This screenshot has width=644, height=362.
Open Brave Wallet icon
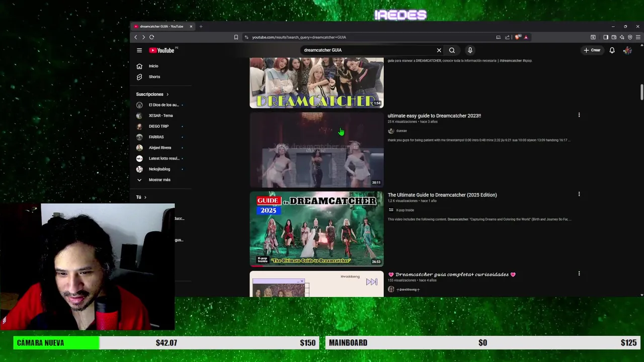[614, 37]
